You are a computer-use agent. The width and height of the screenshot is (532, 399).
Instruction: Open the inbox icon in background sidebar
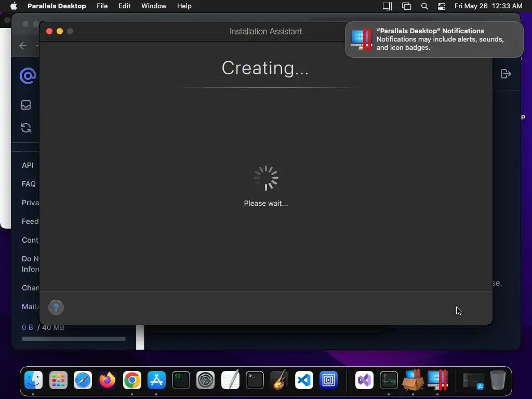pos(26,105)
